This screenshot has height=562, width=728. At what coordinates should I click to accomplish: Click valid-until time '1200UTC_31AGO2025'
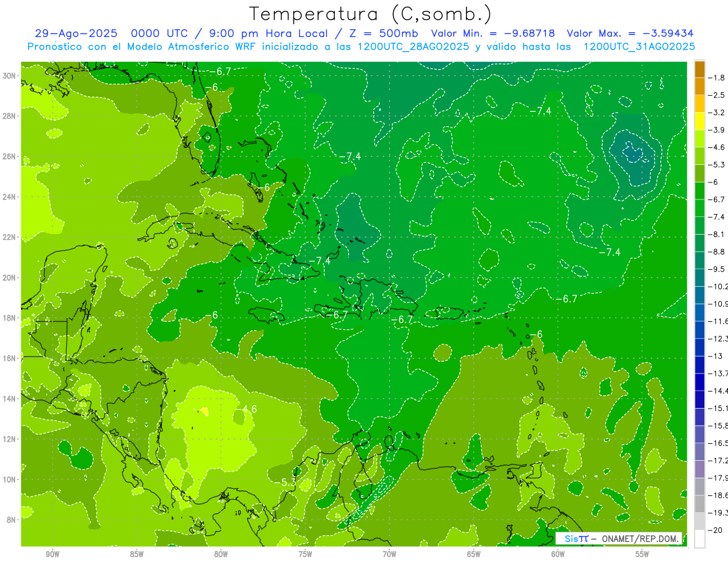(639, 47)
